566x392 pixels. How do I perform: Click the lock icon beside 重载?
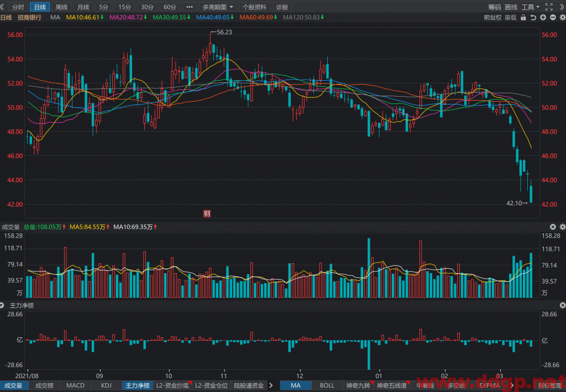523,17
